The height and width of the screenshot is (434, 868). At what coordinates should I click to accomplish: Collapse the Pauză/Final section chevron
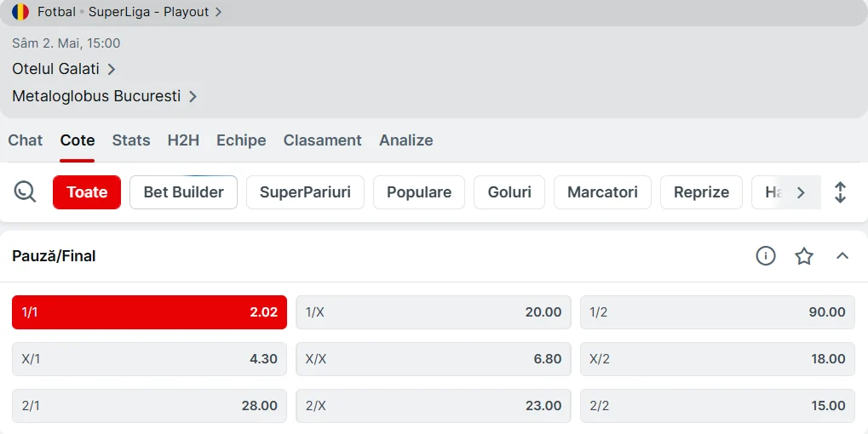pos(842,255)
